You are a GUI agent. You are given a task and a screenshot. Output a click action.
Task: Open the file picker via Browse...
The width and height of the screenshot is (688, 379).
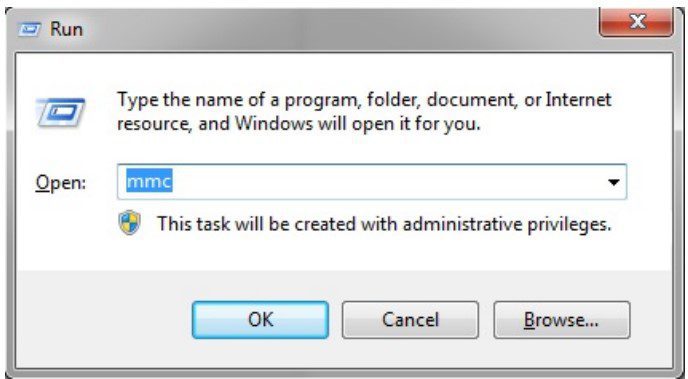(562, 320)
